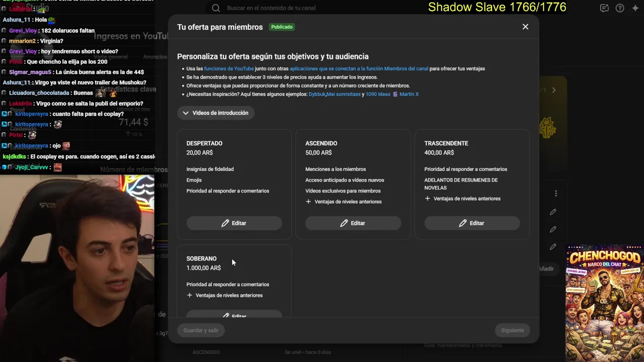Click the Siguiente button
Image resolution: width=644 pixels, height=362 pixels.
tap(512, 330)
